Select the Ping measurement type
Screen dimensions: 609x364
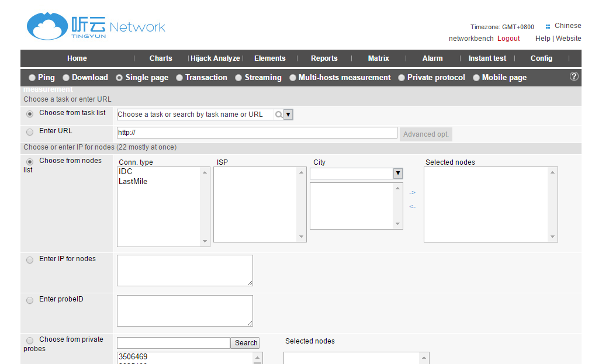(x=32, y=78)
